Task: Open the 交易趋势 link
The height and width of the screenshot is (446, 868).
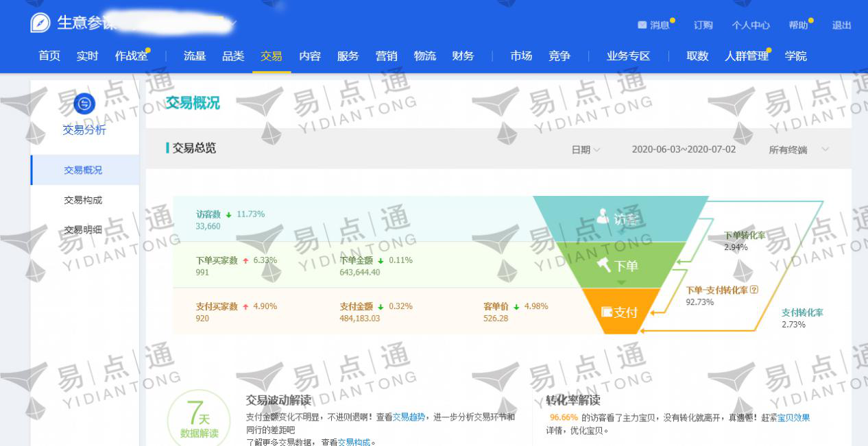Action: pyautogui.click(x=409, y=417)
